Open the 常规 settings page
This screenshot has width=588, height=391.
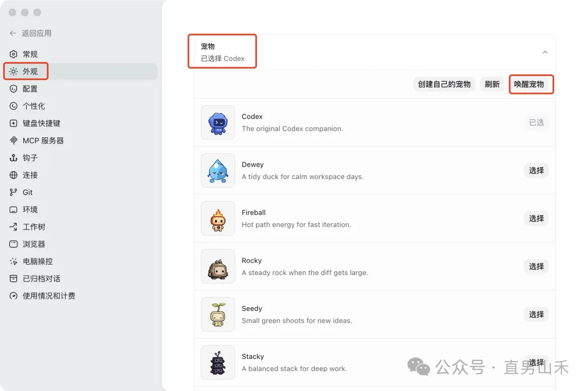81,54
